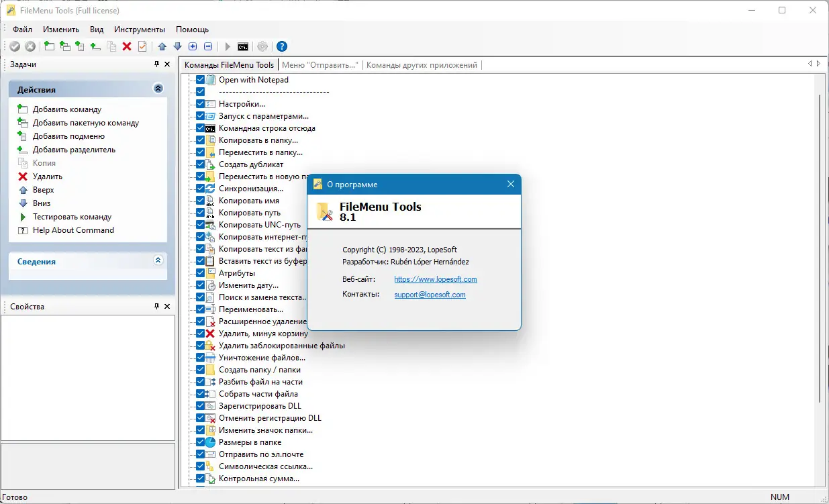Open the Вид menu

coord(97,30)
